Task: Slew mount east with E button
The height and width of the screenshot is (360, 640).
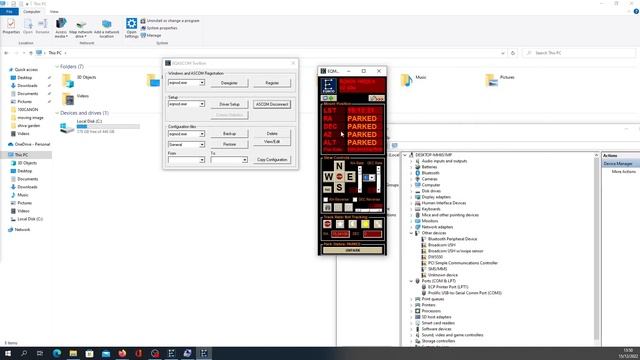Action: (x=350, y=177)
